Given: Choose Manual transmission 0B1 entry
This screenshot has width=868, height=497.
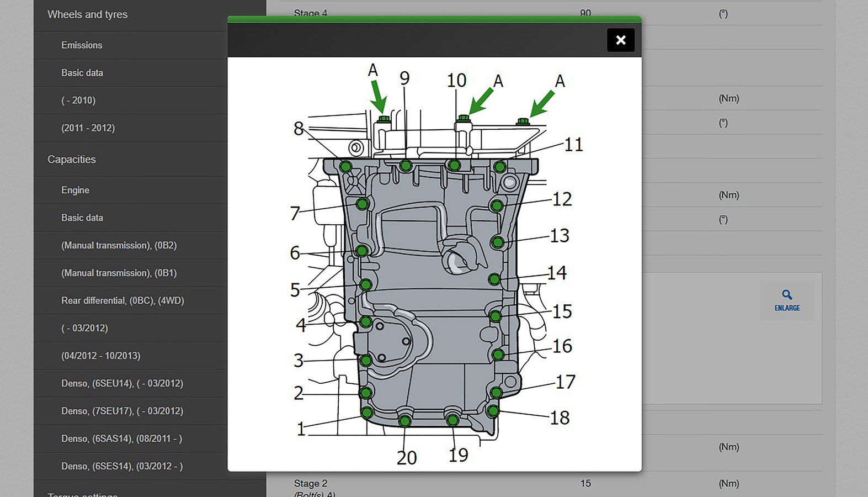Looking at the screenshot, I should (x=119, y=273).
